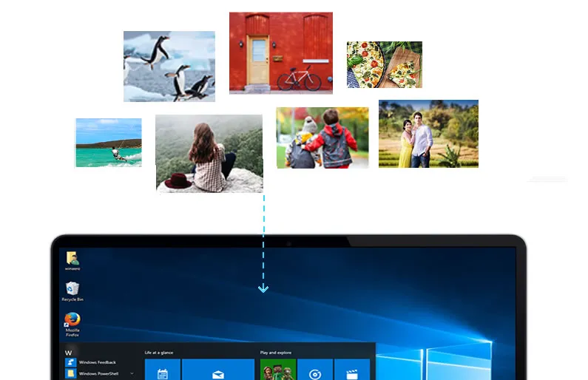Click the Calendar tile in Start menu
588x380 pixels.
click(x=163, y=371)
